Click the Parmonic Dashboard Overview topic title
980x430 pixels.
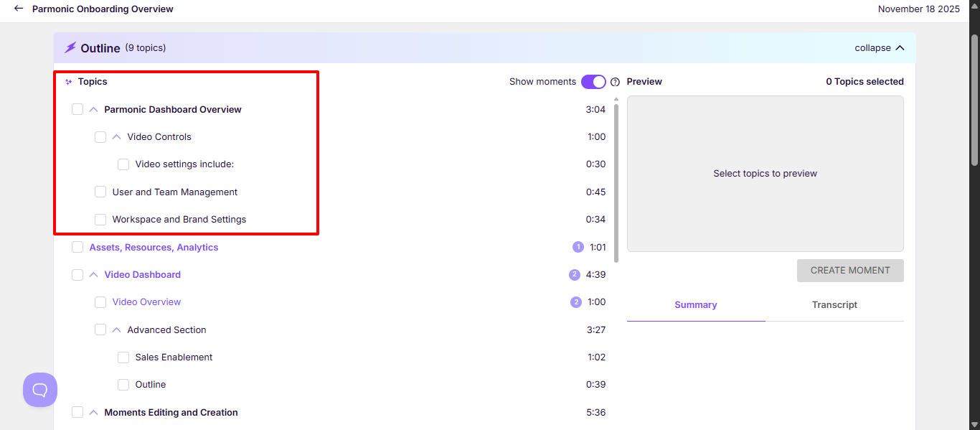click(173, 110)
